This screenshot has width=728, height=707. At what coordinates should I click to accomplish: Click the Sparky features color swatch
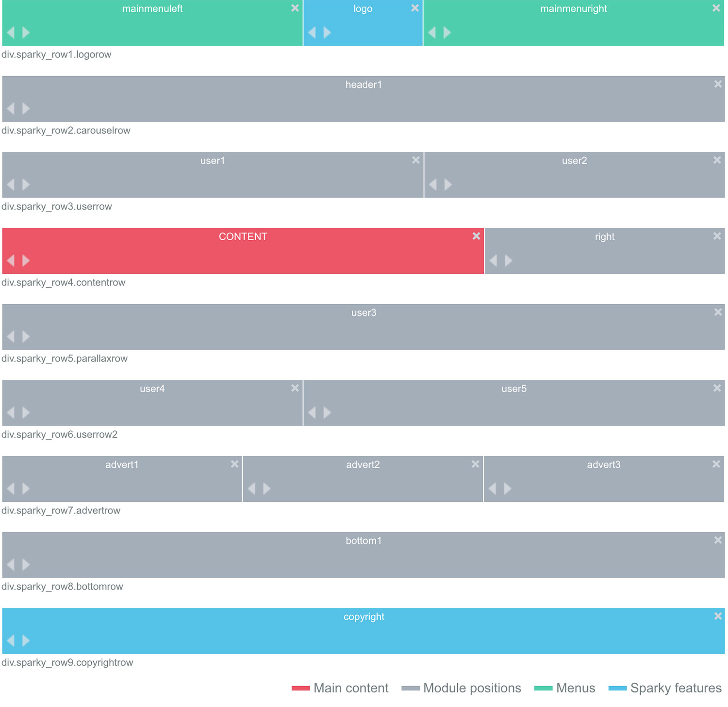[x=617, y=688]
